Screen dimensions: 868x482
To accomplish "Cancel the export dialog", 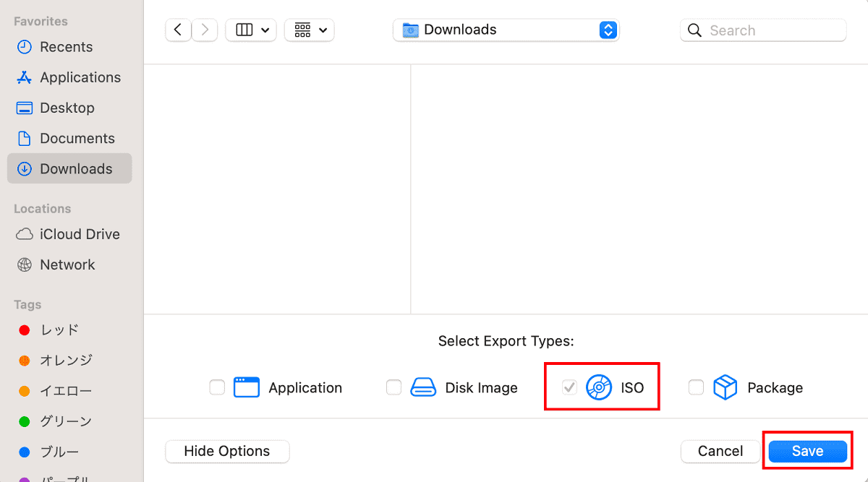I will pos(720,451).
